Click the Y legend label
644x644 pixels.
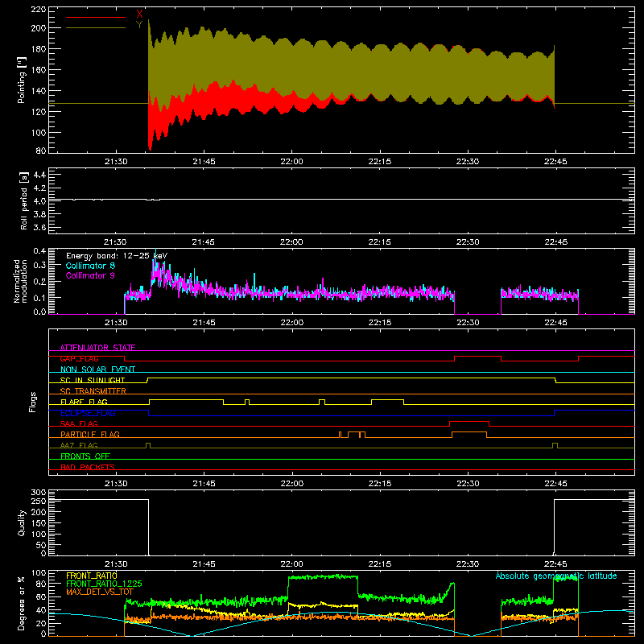tap(139, 25)
